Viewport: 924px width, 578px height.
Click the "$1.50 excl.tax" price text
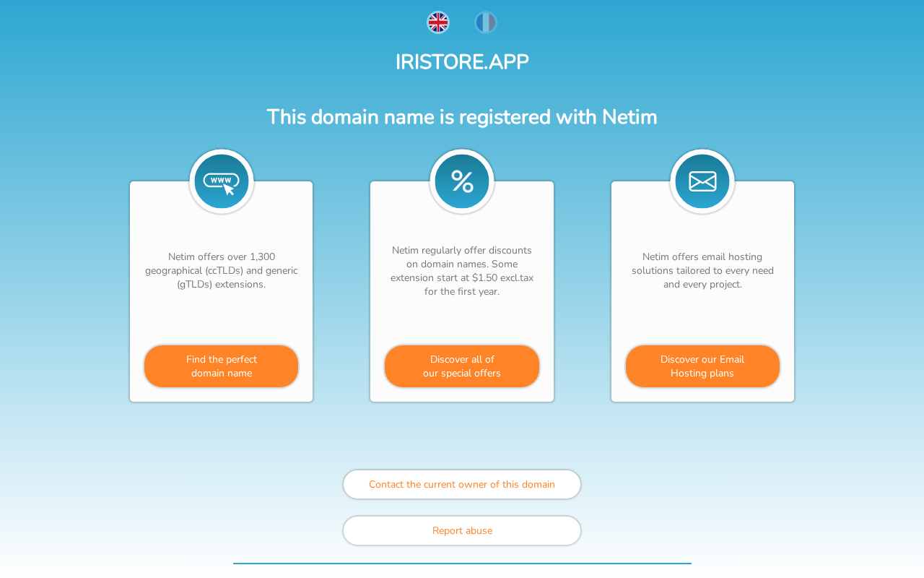502,277
